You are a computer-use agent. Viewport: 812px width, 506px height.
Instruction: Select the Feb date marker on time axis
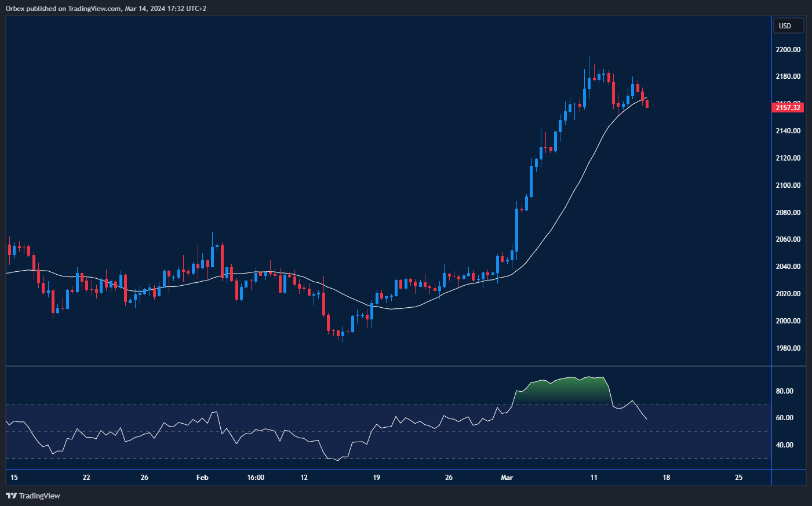(x=202, y=478)
